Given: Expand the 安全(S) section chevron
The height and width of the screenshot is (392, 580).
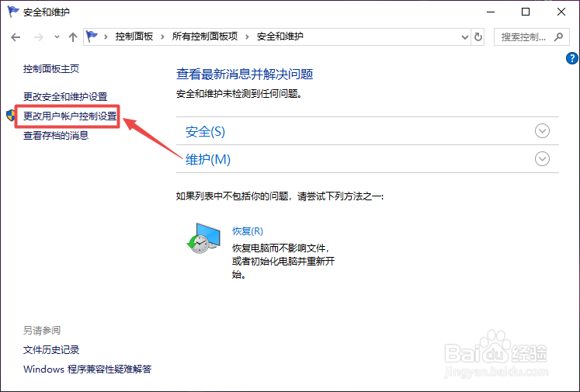Looking at the screenshot, I should (x=542, y=131).
